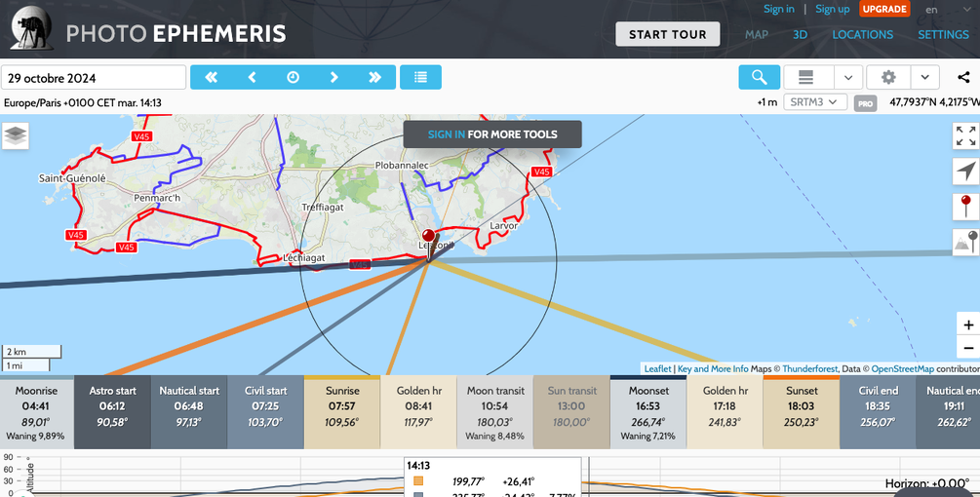Select the Sun transit 13:00 tile
The width and height of the screenshot is (980, 497).
(571, 412)
